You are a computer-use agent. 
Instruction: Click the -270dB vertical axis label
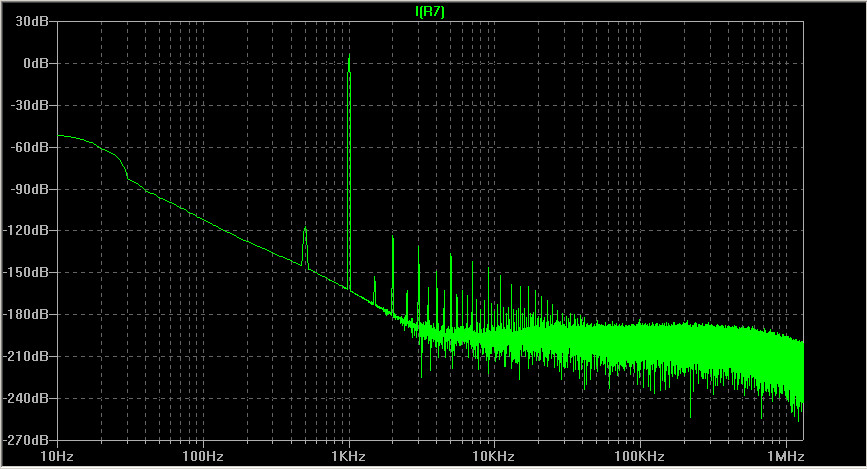click(x=27, y=440)
